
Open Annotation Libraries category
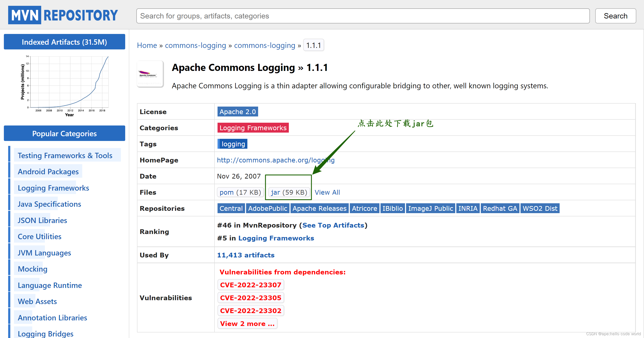[52, 318]
